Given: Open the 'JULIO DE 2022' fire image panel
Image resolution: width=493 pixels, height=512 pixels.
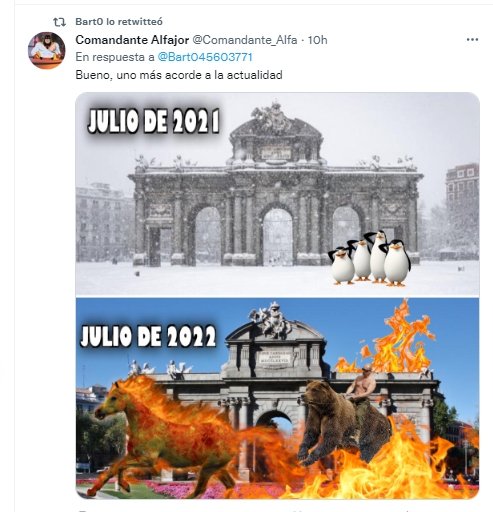Looking at the screenshot, I should point(277,398).
